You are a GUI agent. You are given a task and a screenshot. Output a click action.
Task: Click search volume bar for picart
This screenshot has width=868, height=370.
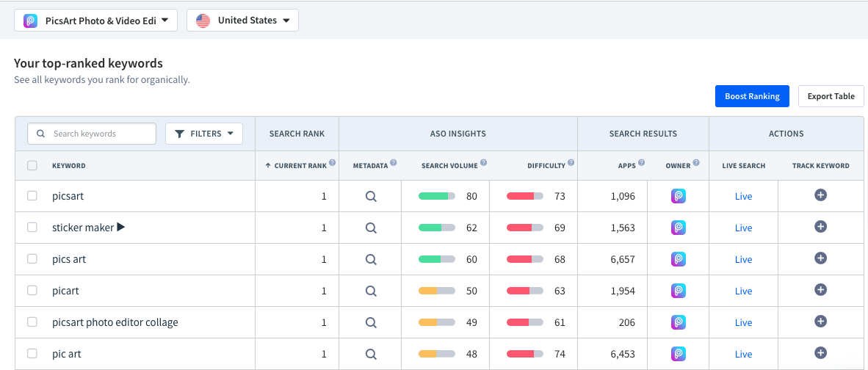pyautogui.click(x=437, y=291)
